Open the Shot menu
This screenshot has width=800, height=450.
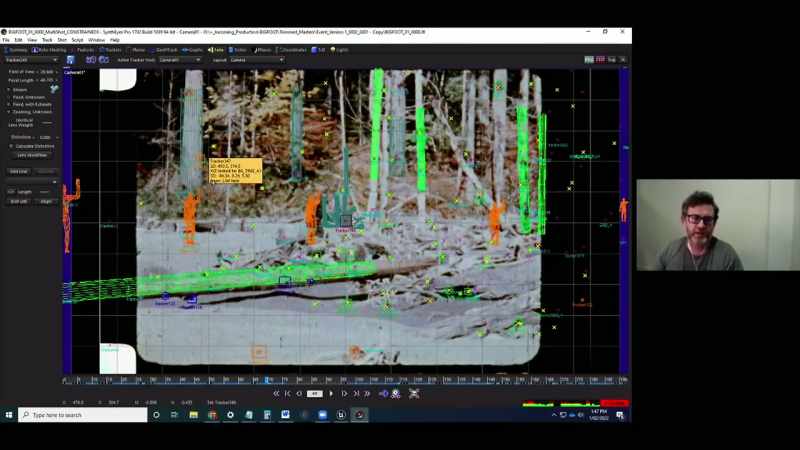point(62,40)
